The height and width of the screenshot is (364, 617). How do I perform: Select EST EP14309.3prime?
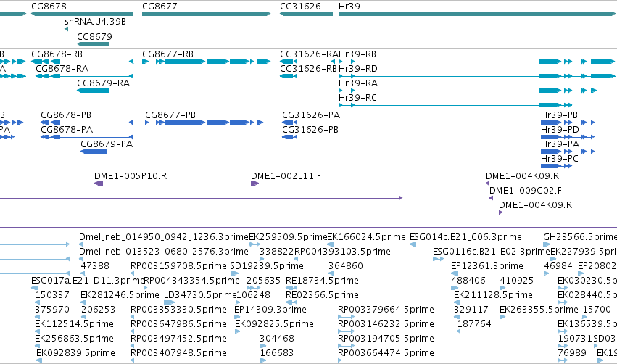click(270, 310)
